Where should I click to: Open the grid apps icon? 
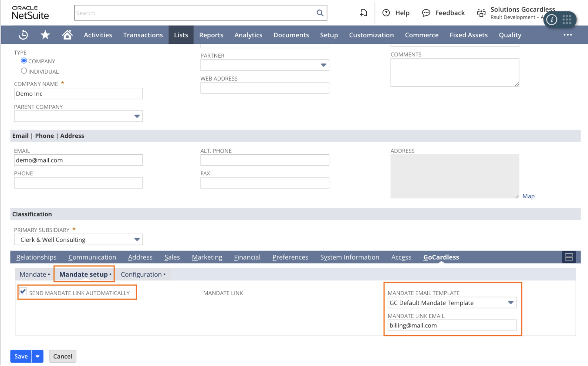click(567, 20)
